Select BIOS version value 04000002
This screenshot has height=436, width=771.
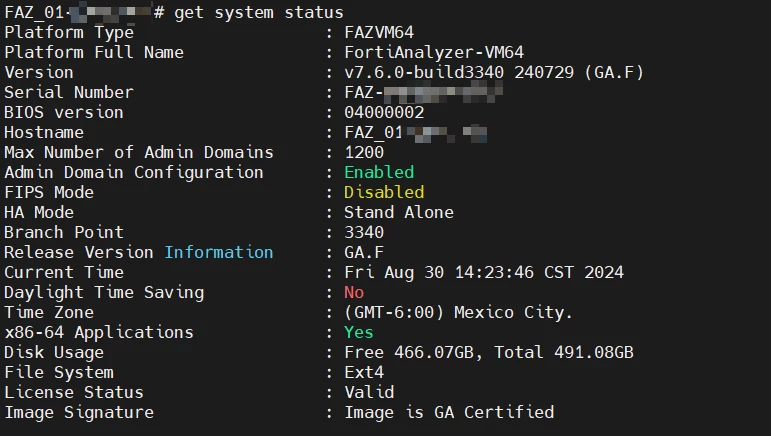[384, 113]
